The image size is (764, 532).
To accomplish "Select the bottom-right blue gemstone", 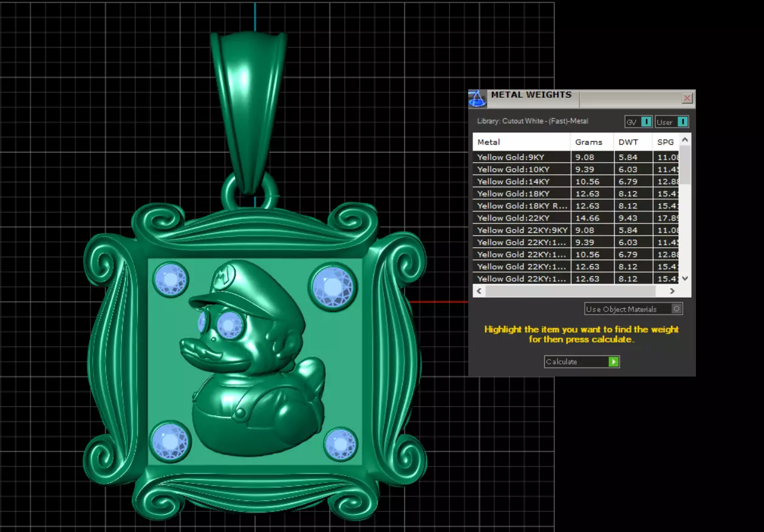I will pyautogui.click(x=340, y=444).
